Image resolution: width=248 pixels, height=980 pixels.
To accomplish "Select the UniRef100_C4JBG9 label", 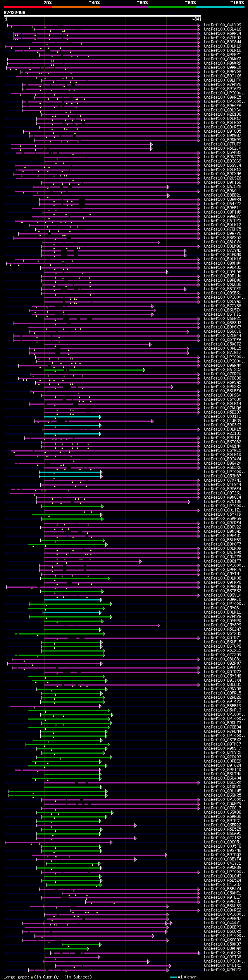I will pos(222,421).
